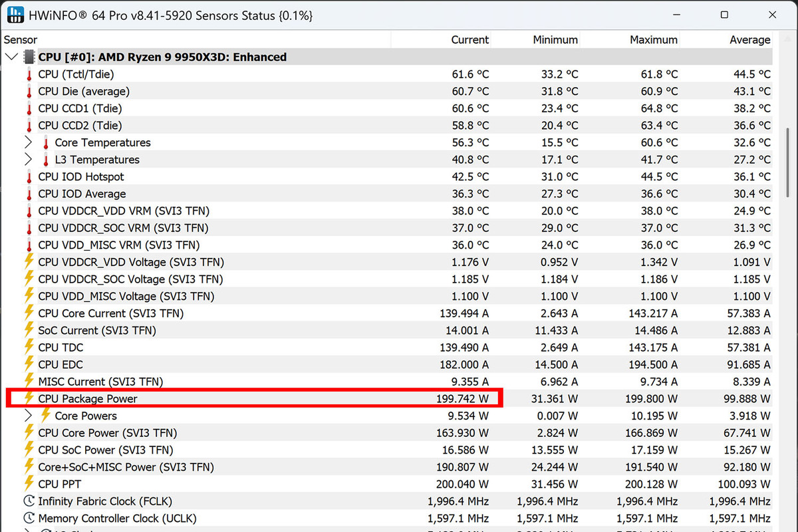Click lightning bolt icon next to CPU TDC
This screenshot has width=798, height=532.
tap(29, 348)
